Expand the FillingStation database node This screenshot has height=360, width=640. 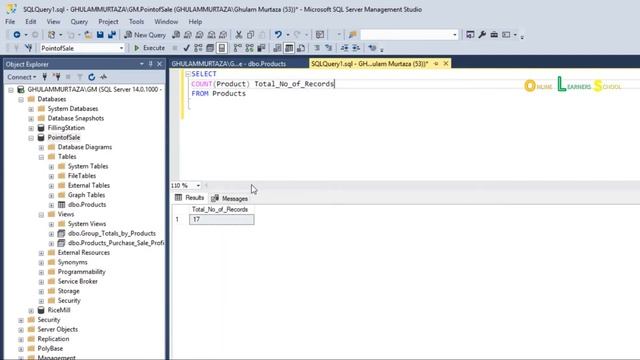31,128
